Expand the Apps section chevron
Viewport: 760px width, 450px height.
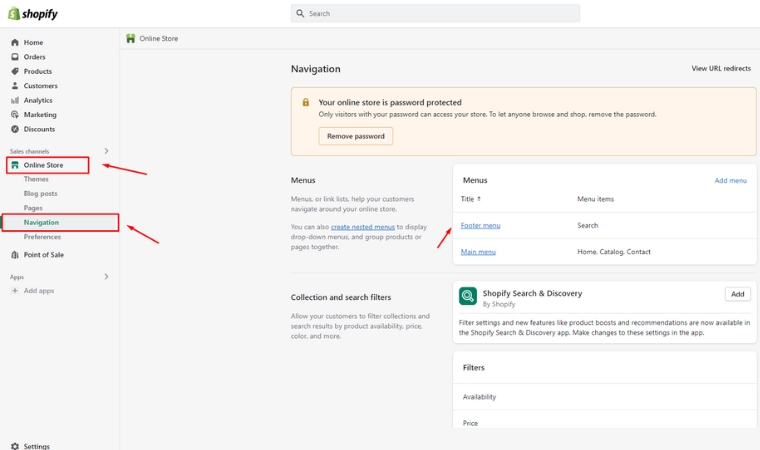point(106,277)
